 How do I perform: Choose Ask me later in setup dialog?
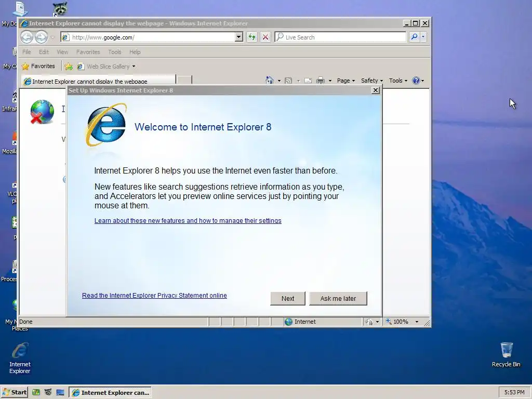coord(338,299)
